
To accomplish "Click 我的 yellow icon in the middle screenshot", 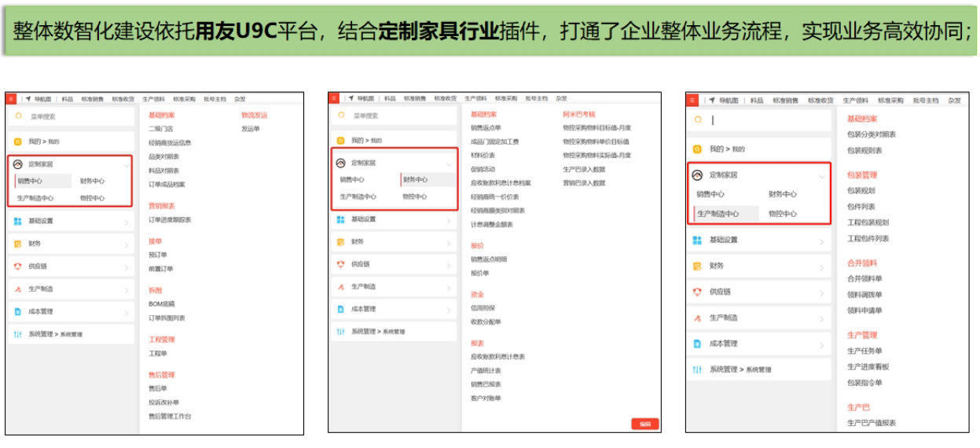I will tap(340, 140).
